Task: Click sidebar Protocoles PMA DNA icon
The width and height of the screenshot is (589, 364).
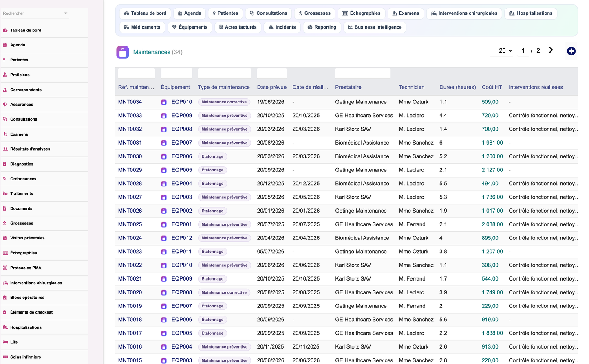Action: coord(5,268)
